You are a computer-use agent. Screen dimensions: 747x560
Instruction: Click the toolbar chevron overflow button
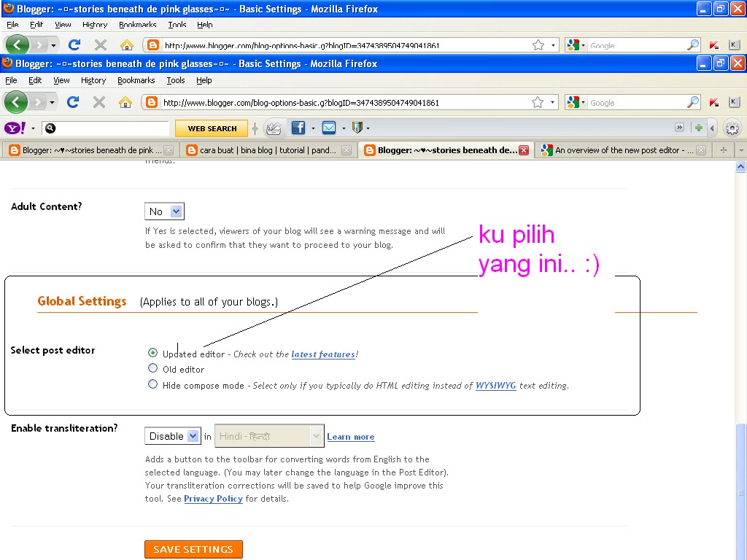point(679,128)
